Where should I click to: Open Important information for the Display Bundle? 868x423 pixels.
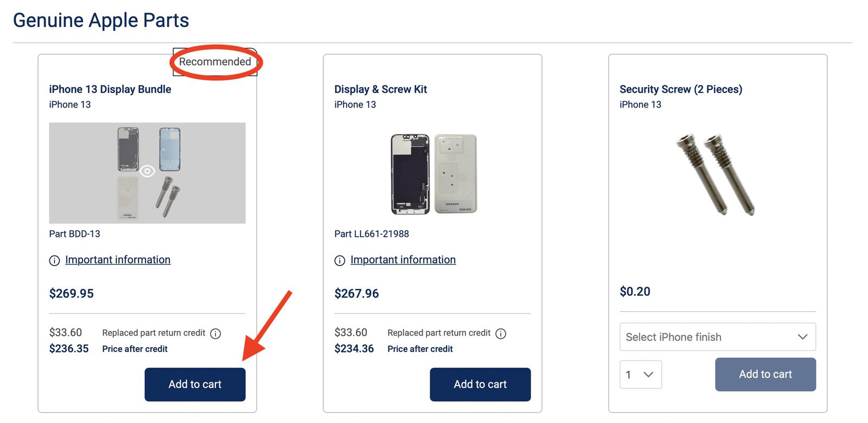coord(118,260)
